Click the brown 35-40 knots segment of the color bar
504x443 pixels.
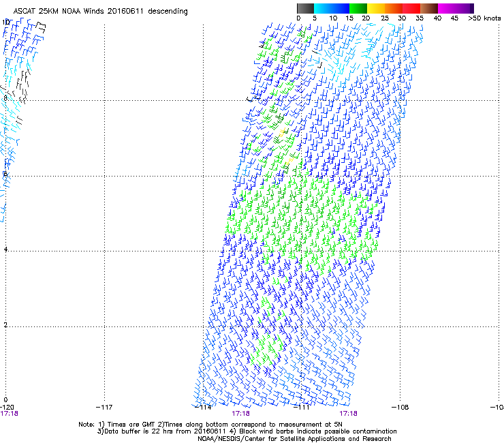[429, 8]
